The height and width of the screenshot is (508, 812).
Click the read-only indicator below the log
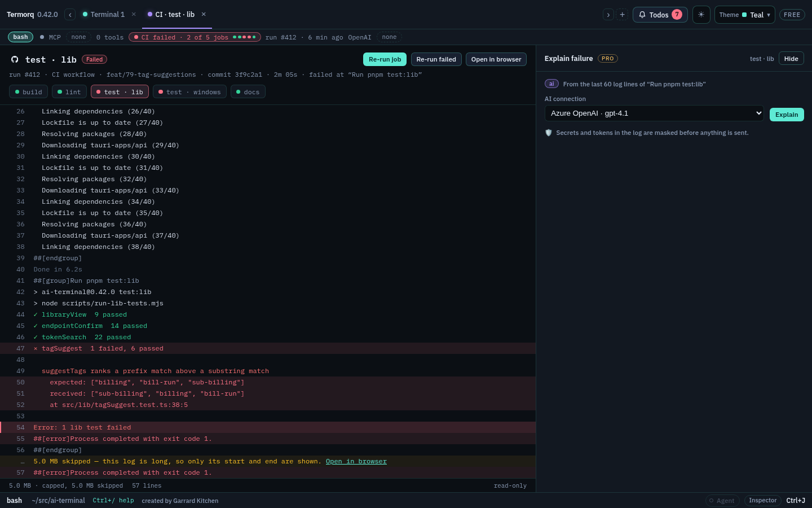(510, 485)
